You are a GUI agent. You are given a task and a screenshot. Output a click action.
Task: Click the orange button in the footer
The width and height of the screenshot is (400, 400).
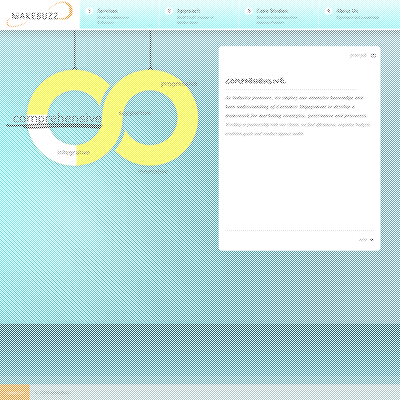click(x=15, y=392)
